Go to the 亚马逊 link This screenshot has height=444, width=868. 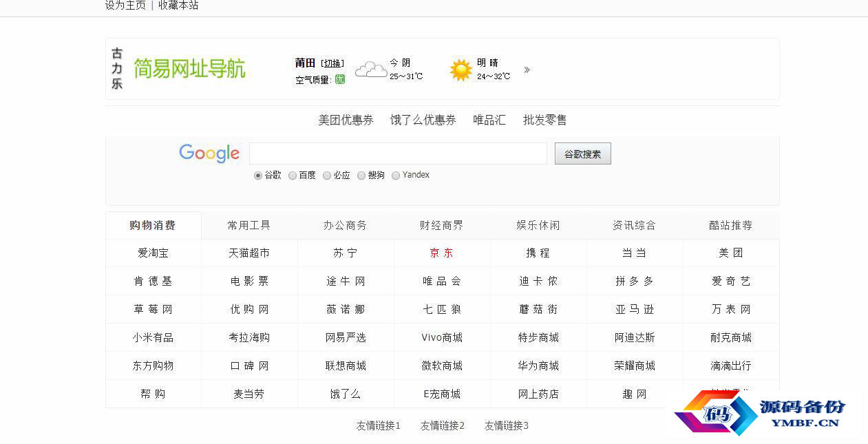point(635,310)
